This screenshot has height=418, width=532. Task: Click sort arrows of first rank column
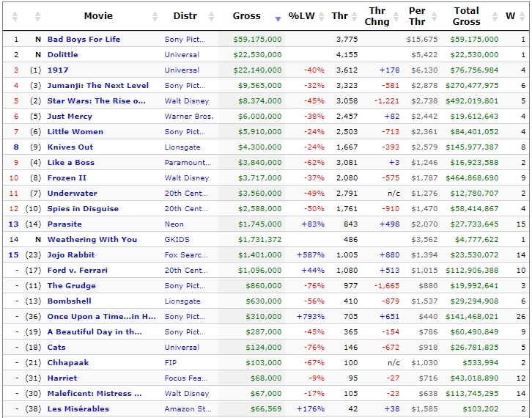[15, 16]
